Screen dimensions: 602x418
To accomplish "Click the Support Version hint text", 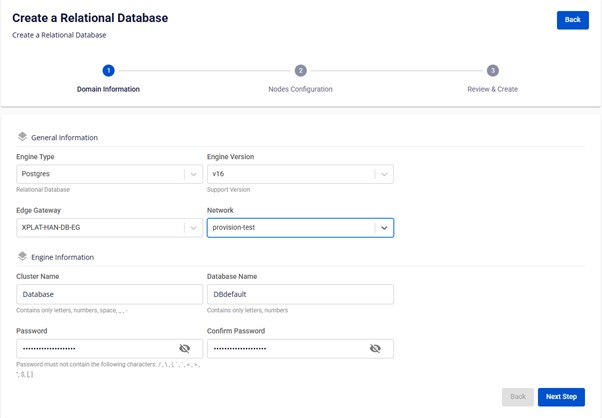I will (228, 190).
